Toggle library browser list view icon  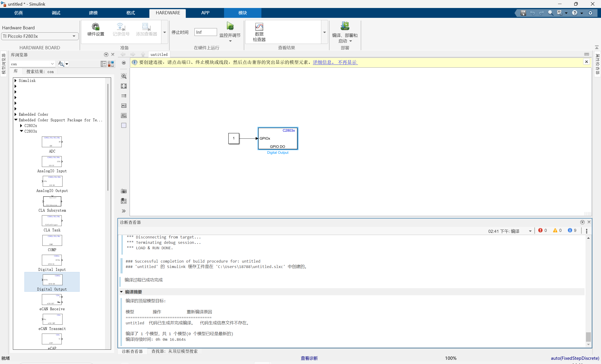[x=103, y=64]
